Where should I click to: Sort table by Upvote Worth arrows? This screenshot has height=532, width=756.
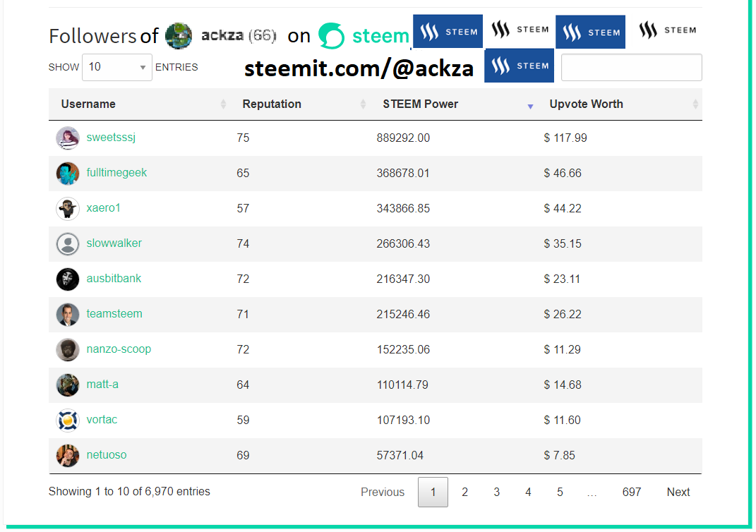[695, 104]
